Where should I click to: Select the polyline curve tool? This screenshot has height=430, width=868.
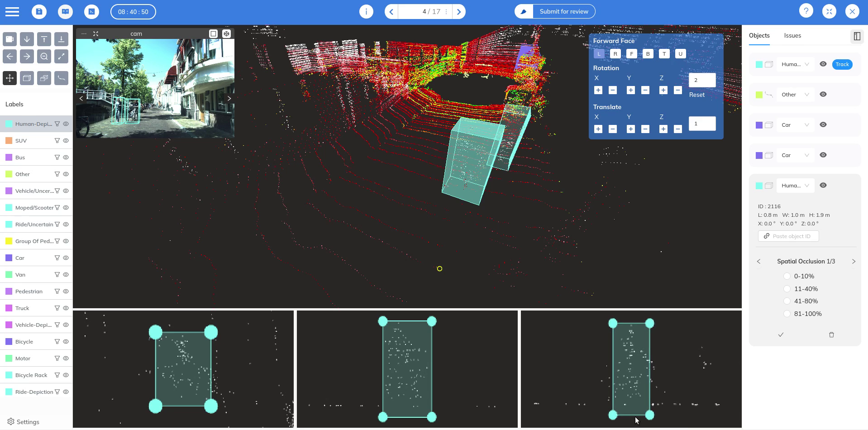pos(61,78)
